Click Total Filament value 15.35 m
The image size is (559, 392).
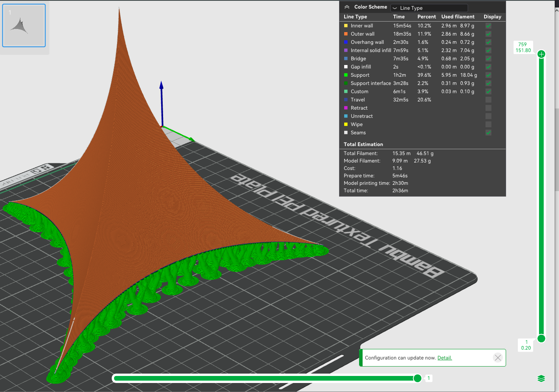(401, 154)
